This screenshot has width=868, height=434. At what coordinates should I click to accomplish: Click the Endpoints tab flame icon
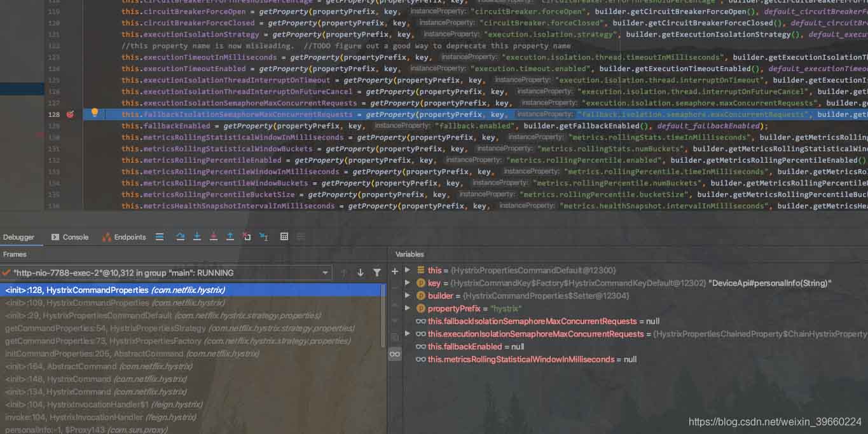pos(106,237)
